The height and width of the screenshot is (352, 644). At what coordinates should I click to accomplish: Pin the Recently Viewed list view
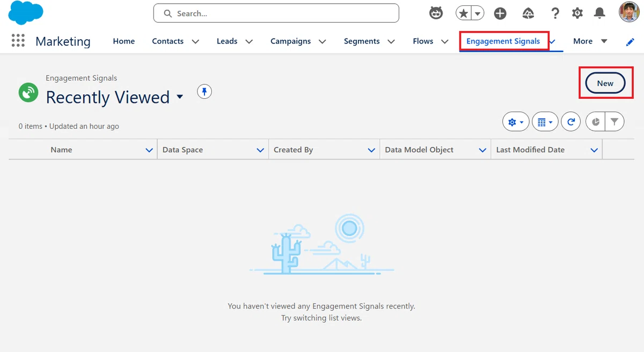click(204, 92)
